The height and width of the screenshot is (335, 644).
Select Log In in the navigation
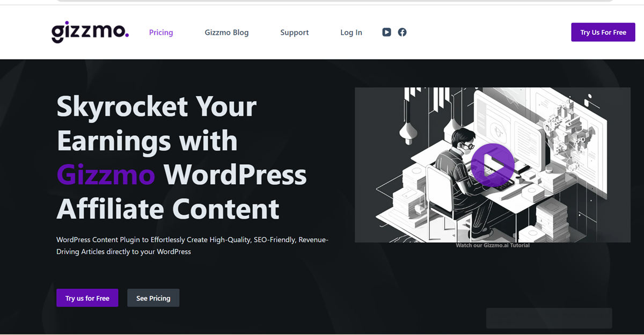pyautogui.click(x=351, y=32)
